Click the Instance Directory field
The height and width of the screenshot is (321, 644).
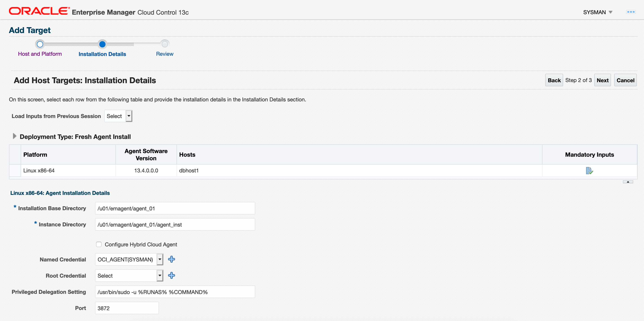(175, 225)
